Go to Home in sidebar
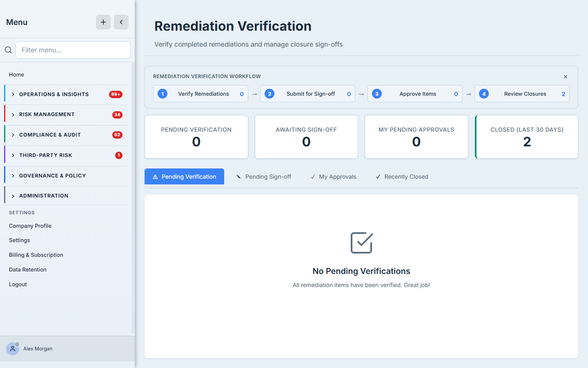The image size is (588, 368). click(16, 74)
